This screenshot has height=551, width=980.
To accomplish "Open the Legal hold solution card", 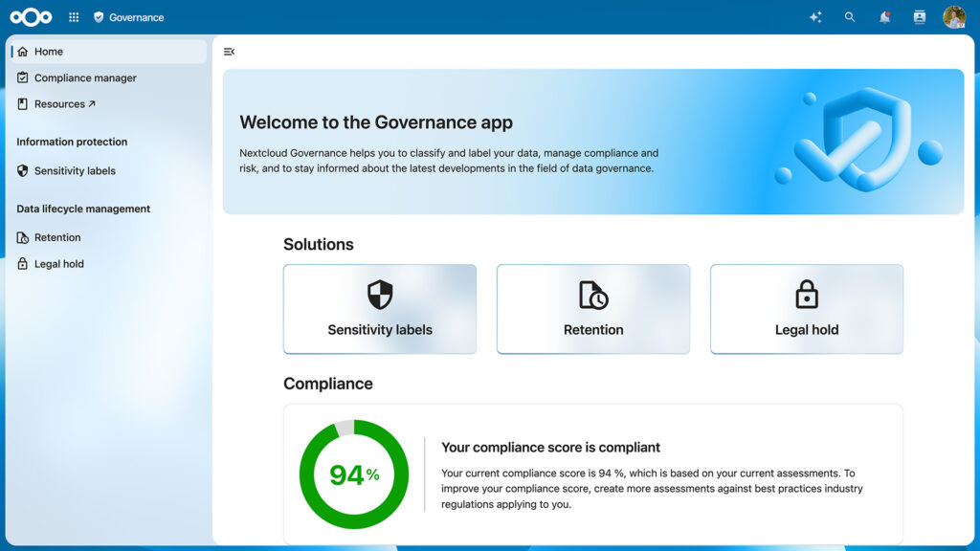I will click(807, 309).
